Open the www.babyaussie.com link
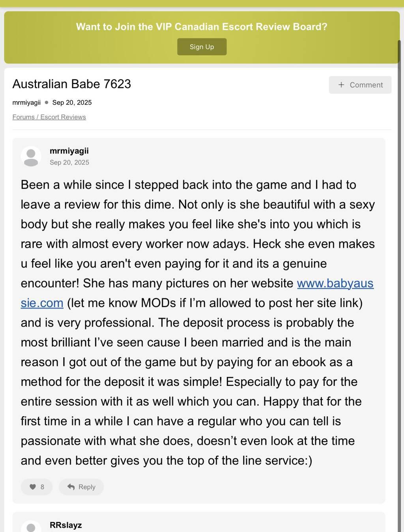The image size is (404, 532). point(335,283)
